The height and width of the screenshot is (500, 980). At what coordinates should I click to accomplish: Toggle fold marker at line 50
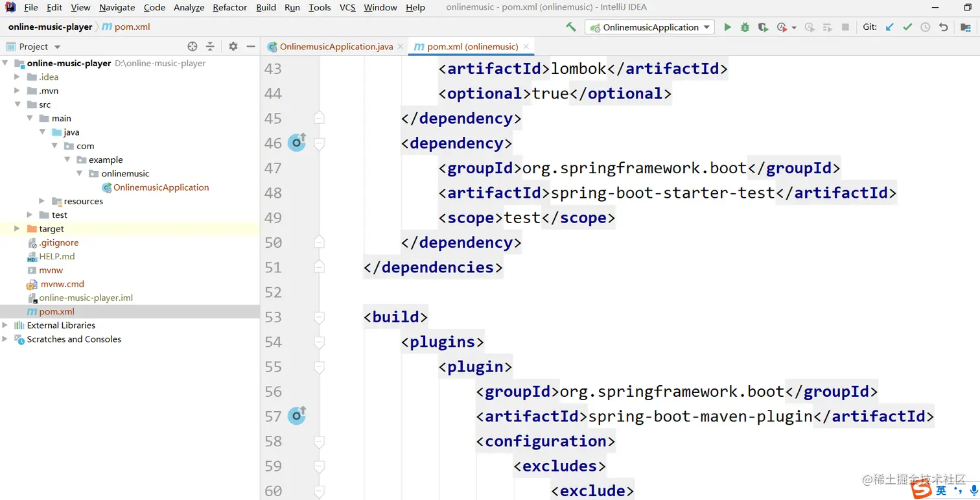(x=318, y=242)
